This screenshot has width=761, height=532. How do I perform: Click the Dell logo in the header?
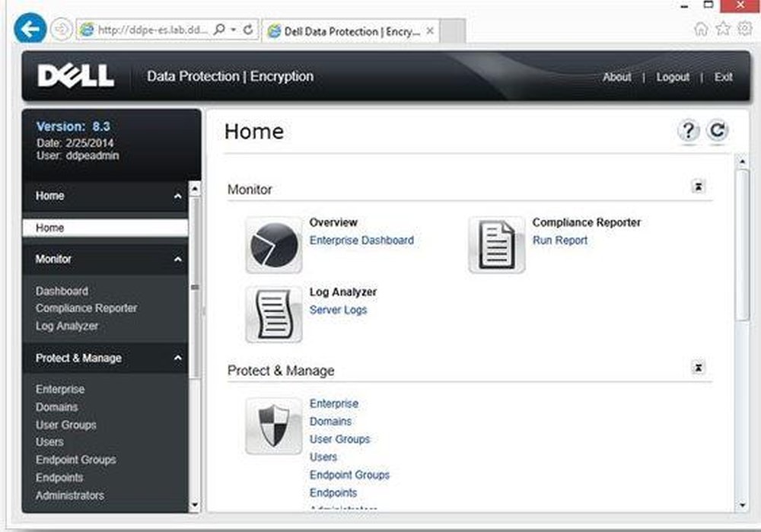[75, 76]
